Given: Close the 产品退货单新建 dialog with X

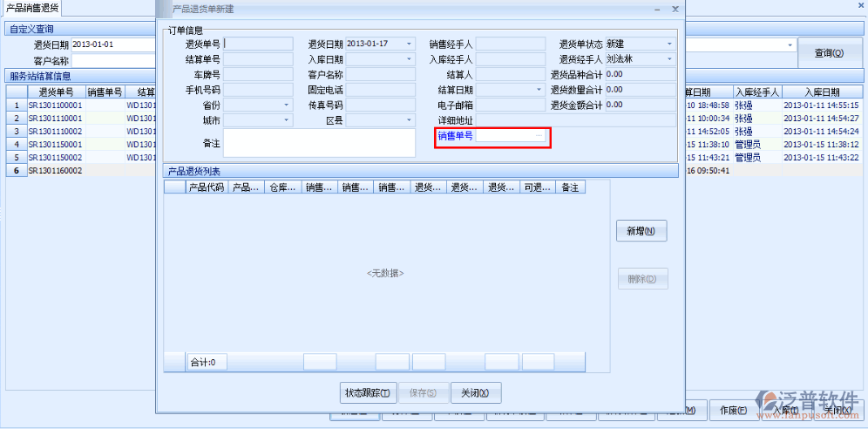Looking at the screenshot, I should [x=675, y=10].
